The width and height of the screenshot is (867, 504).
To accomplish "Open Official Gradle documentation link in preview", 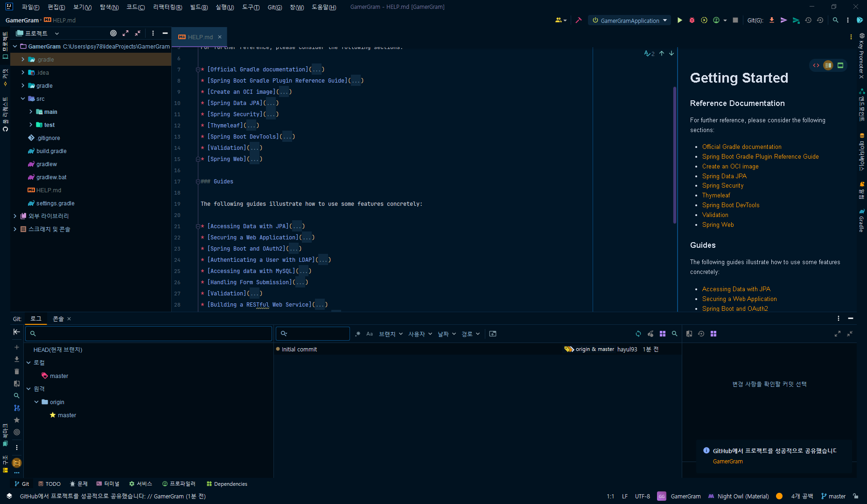I will [741, 147].
